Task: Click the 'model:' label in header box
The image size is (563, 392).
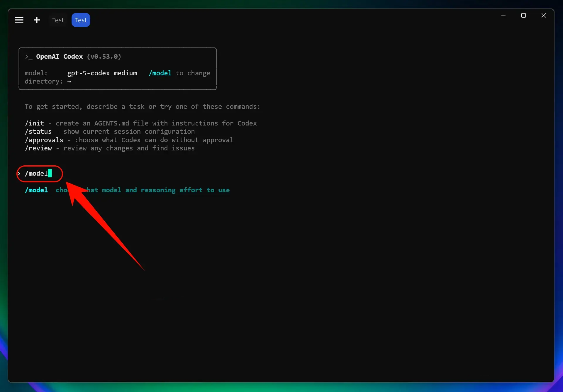Action: point(36,73)
